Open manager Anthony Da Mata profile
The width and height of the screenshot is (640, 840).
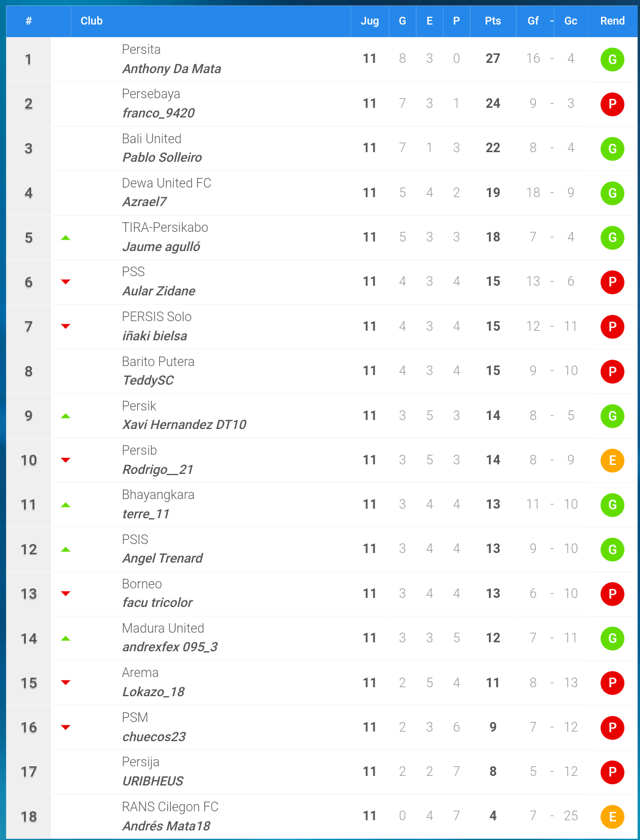171,69
